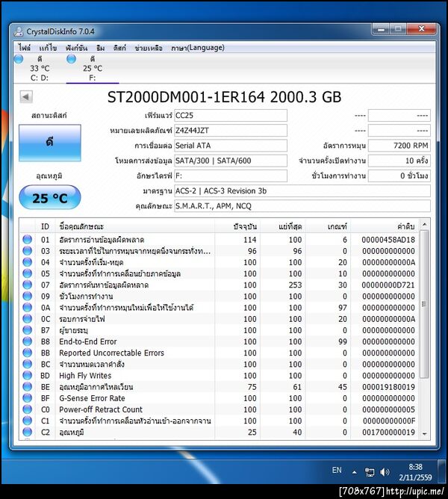Click the ชื่อคุณลักษณะ column header
Image resolution: width=448 pixels, height=499 pixels.
coord(135,226)
